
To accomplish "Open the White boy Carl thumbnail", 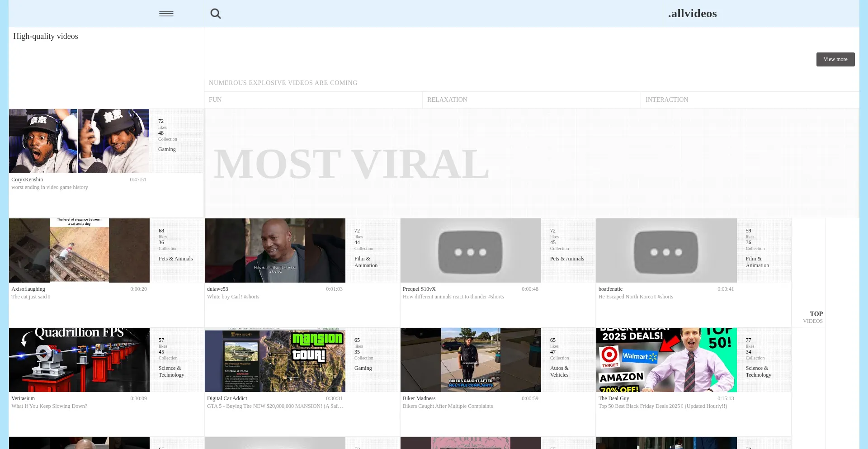I will [x=275, y=250].
